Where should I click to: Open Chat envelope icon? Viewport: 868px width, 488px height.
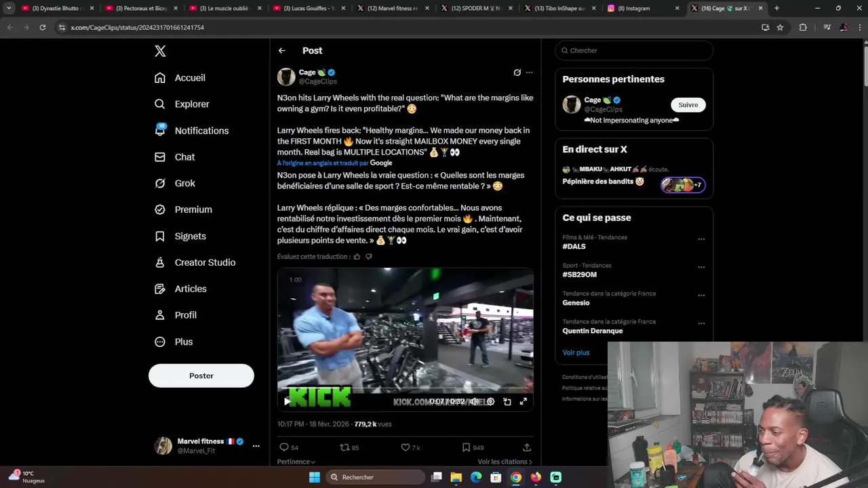click(x=160, y=157)
